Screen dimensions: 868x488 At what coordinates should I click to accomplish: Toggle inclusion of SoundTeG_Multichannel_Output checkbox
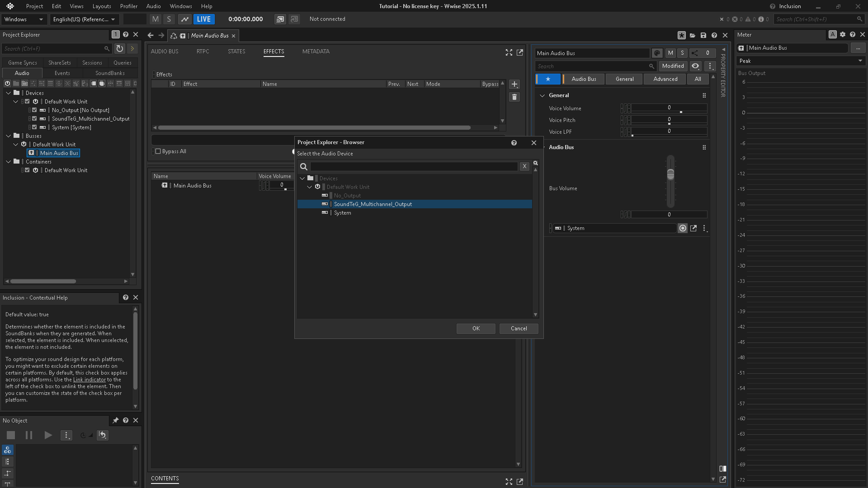click(x=34, y=118)
